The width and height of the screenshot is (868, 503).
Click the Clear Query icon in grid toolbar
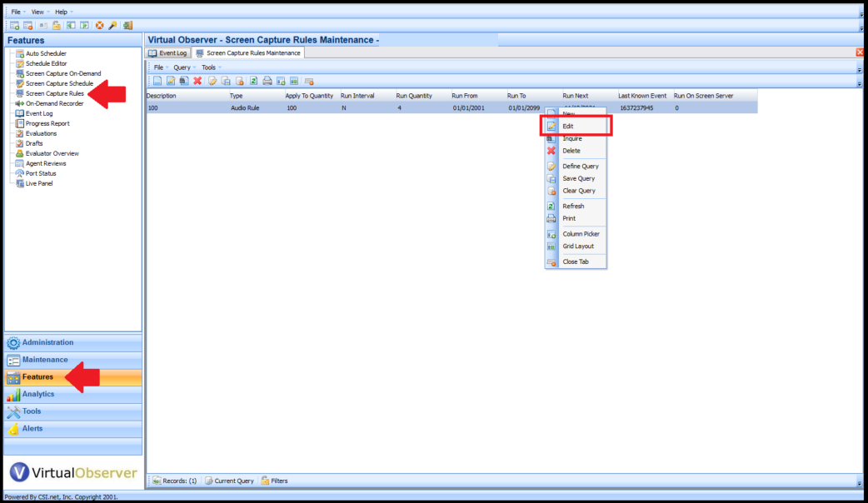pos(240,82)
